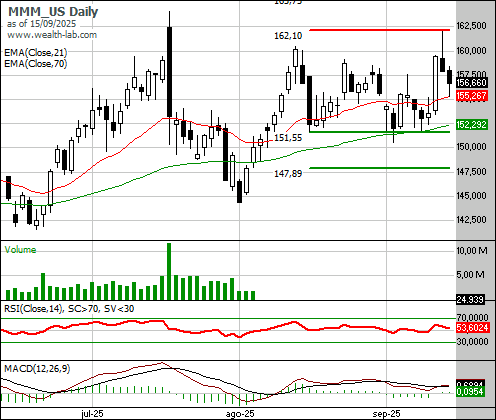Click the 145,000 price axis label
This screenshot has height=420, width=496.
pyautogui.click(x=471, y=195)
